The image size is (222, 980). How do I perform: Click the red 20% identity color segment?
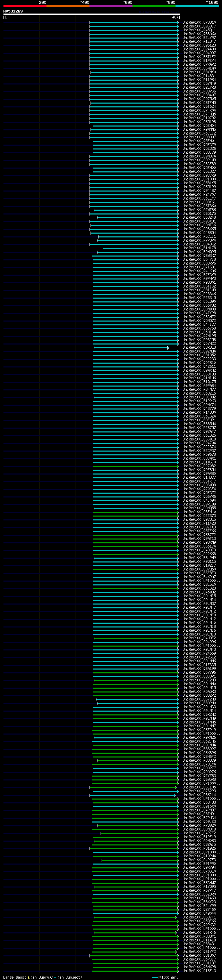(x=25, y=6)
